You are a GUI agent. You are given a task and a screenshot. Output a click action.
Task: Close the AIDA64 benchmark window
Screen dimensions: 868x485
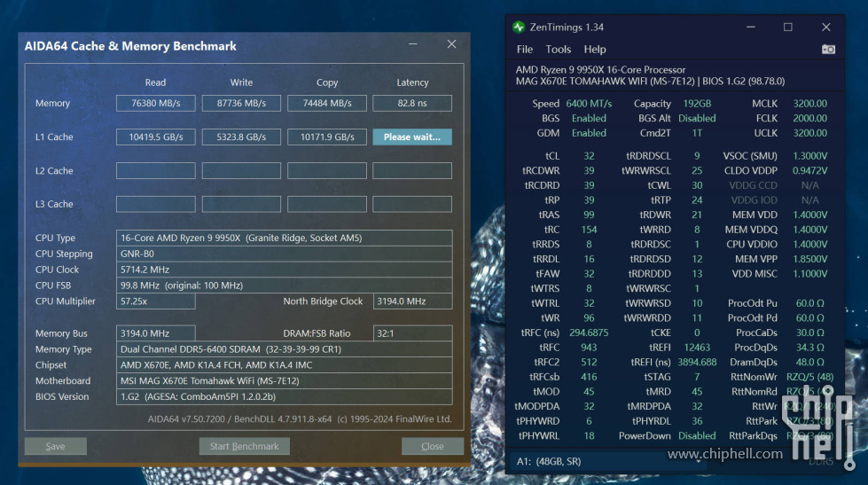point(451,44)
